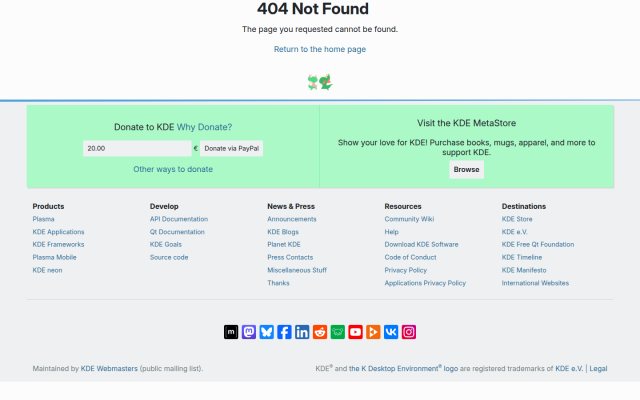The width and height of the screenshot is (640, 400).
Task: Open Planet KDE link
Action: tap(284, 244)
